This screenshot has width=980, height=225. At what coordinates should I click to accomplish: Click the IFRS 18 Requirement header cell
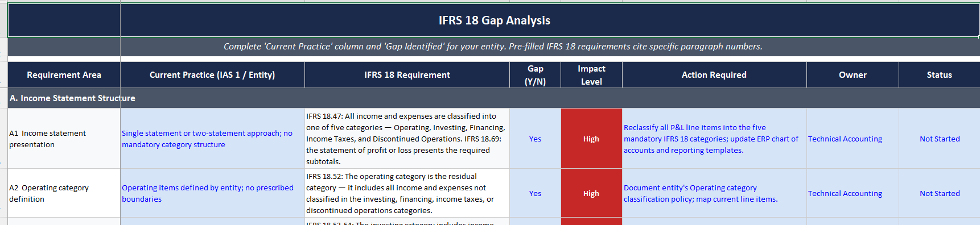pos(407,75)
